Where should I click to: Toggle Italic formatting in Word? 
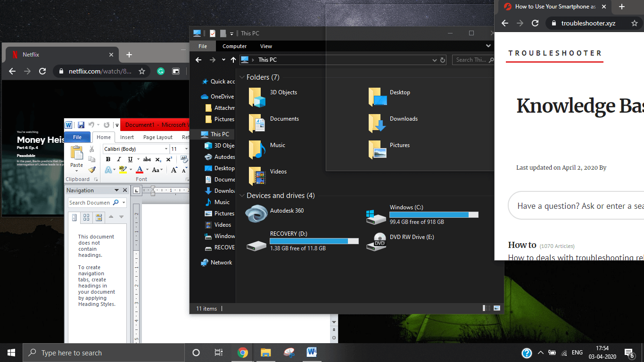119,159
